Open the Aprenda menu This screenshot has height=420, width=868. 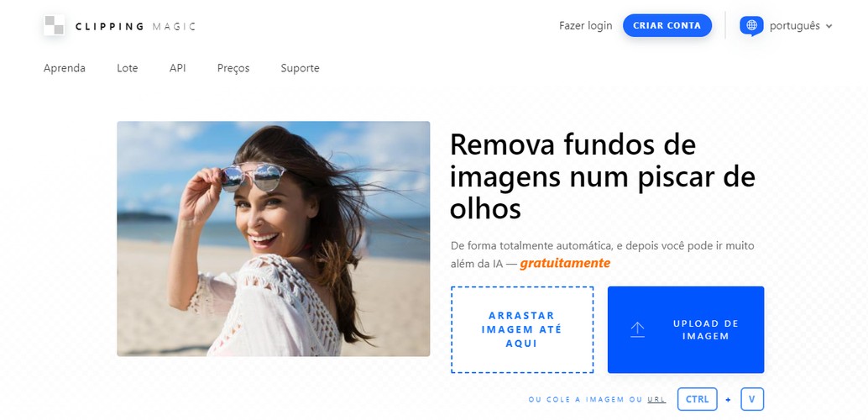pyautogui.click(x=64, y=68)
